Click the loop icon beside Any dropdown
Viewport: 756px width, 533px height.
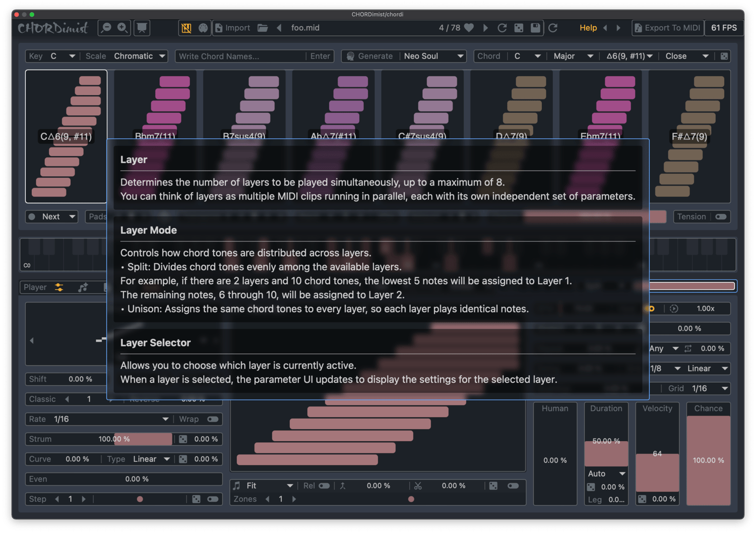pos(688,348)
